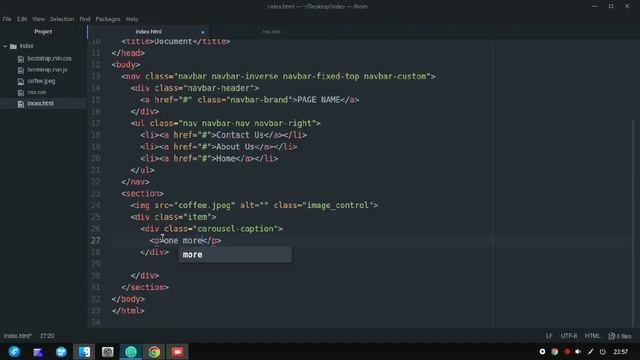Open the Packages menu
Screen dimensions: 640x360
point(108,19)
